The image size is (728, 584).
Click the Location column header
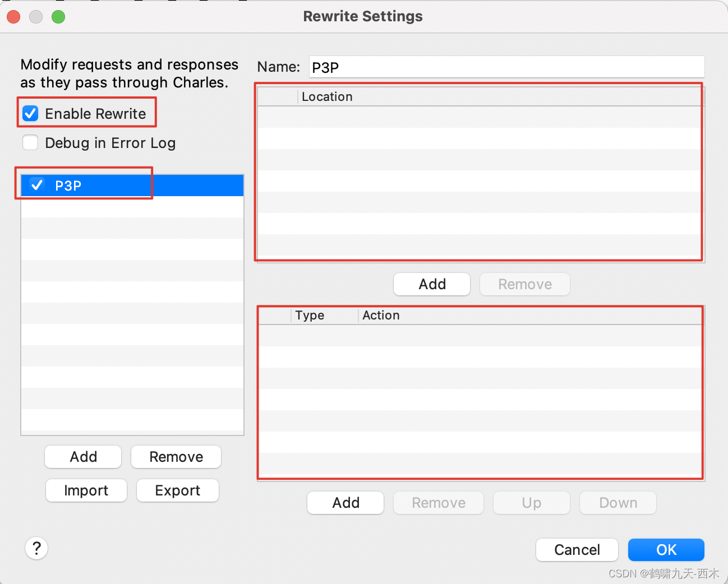click(500, 96)
